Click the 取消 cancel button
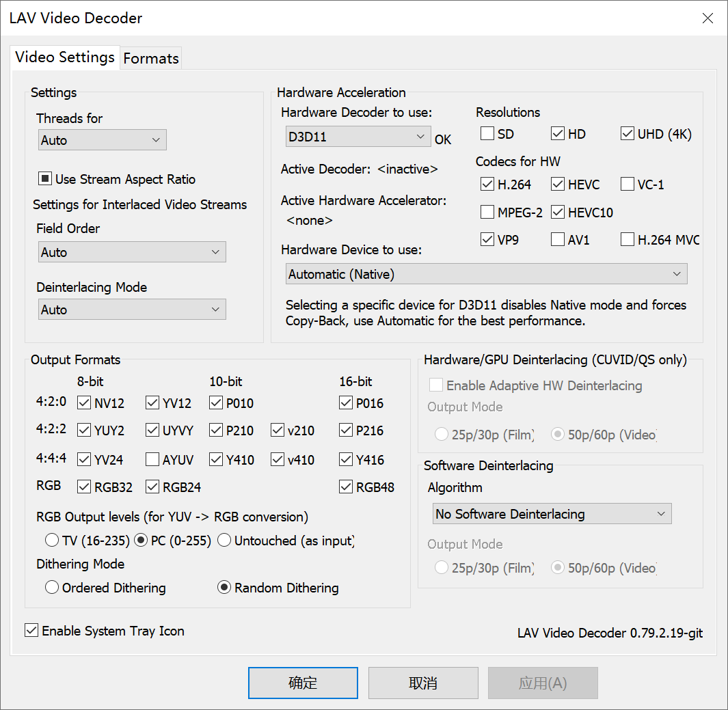Viewport: 728px width, 710px height. 423,683
